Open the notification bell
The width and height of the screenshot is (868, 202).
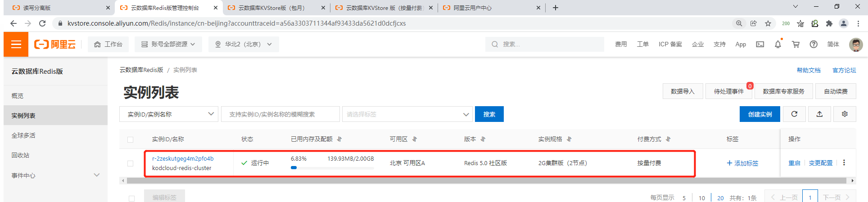click(778, 44)
